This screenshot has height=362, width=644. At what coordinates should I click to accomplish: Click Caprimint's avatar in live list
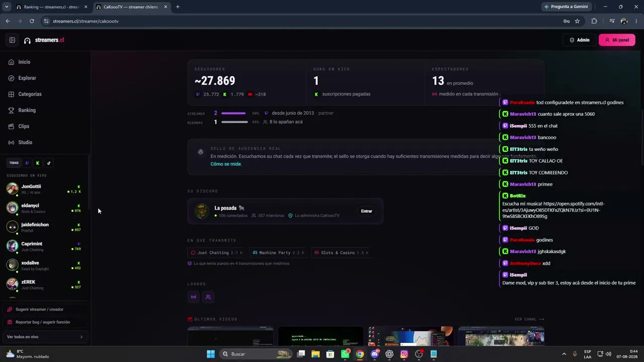(12, 246)
